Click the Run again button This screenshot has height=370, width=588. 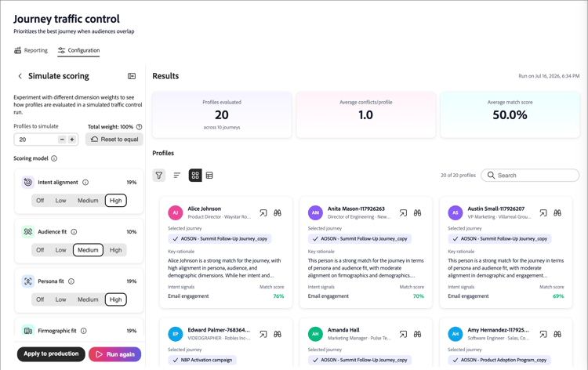click(114, 354)
